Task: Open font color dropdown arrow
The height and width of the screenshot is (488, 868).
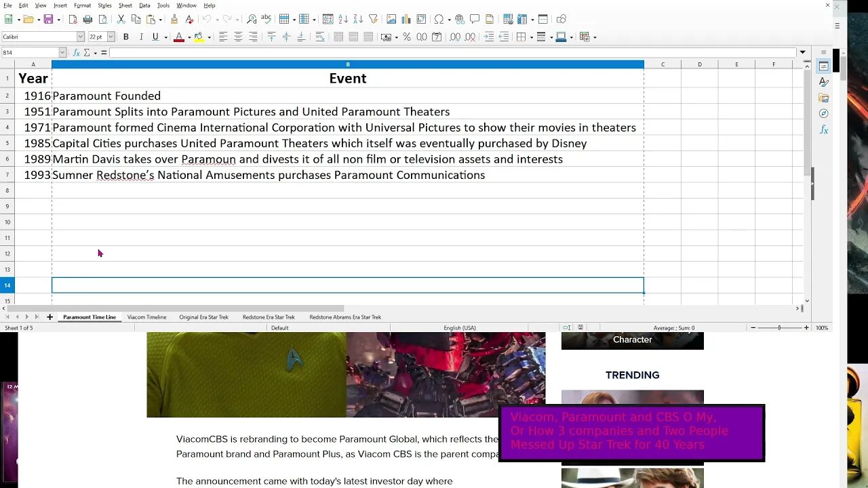Action: coord(189,37)
